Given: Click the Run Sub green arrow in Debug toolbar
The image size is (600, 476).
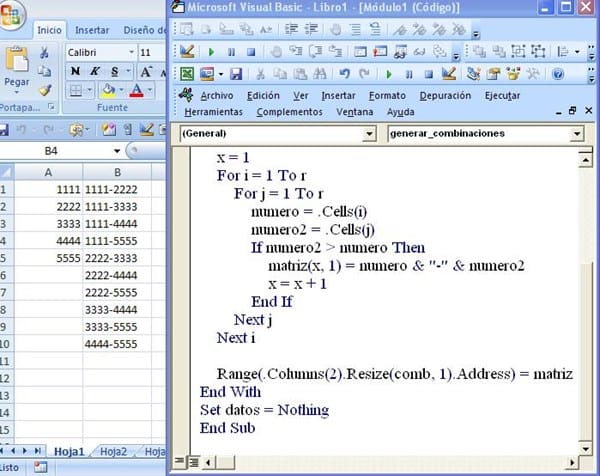Looking at the screenshot, I should pos(211,52).
